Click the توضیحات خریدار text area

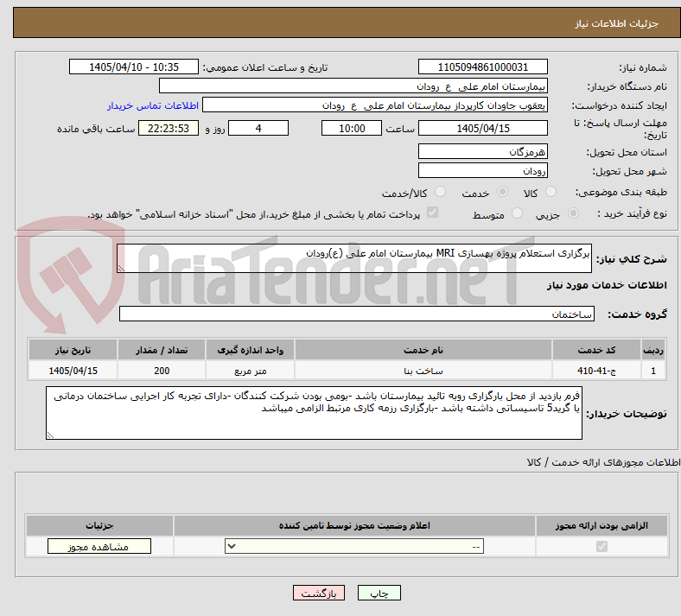pyautogui.click(x=314, y=413)
